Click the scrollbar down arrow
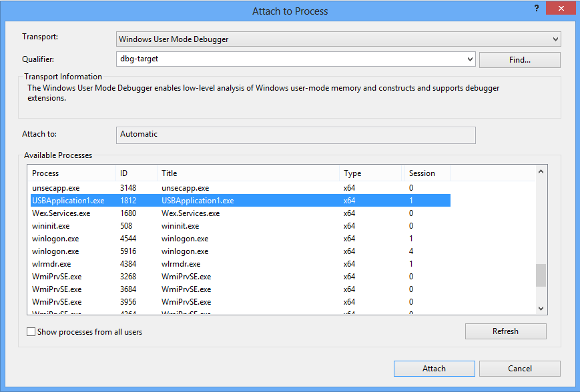580x392 pixels. [x=541, y=309]
